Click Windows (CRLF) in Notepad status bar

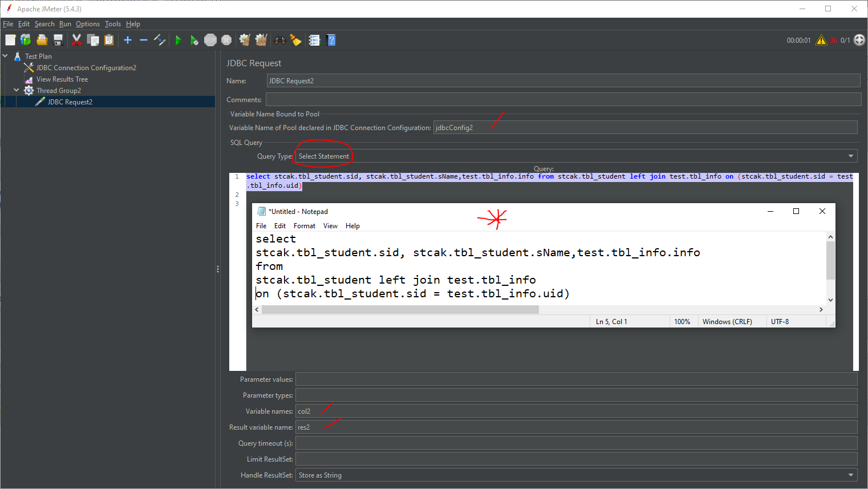click(727, 322)
